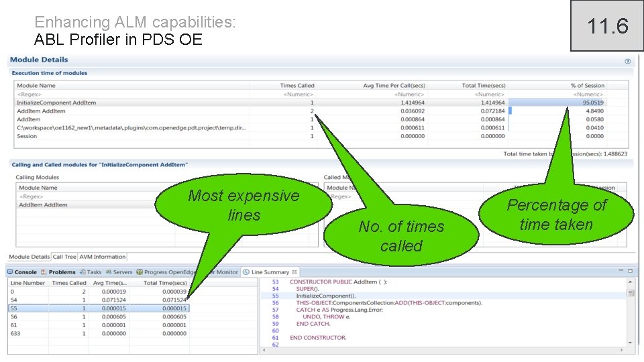The height and width of the screenshot is (362, 644).
Task: Sort by Avg Time Per Call header
Action: (371, 85)
